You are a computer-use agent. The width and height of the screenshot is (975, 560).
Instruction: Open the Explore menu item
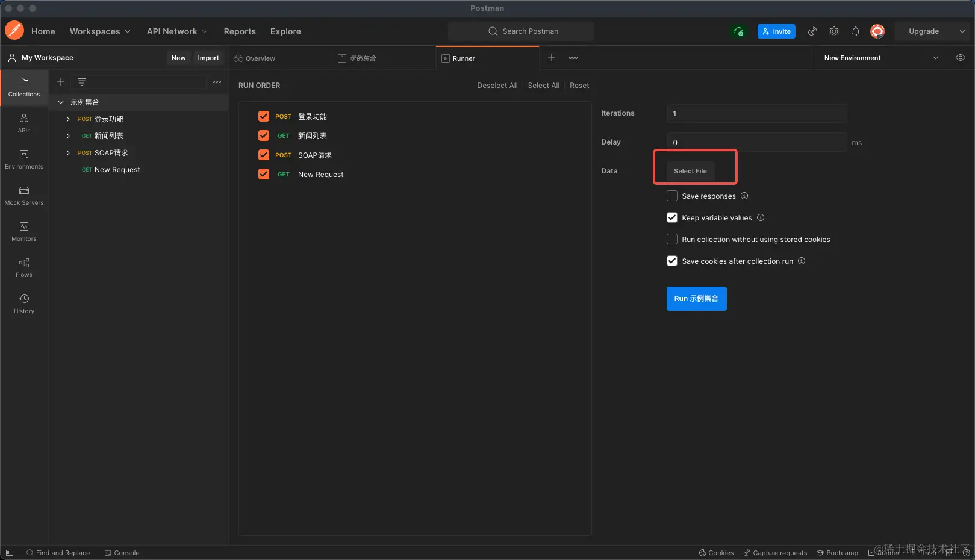pyautogui.click(x=285, y=31)
